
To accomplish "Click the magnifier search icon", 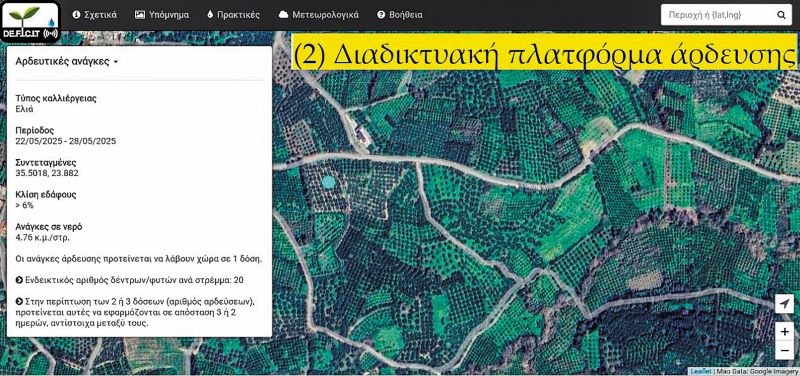I will 781,15.
